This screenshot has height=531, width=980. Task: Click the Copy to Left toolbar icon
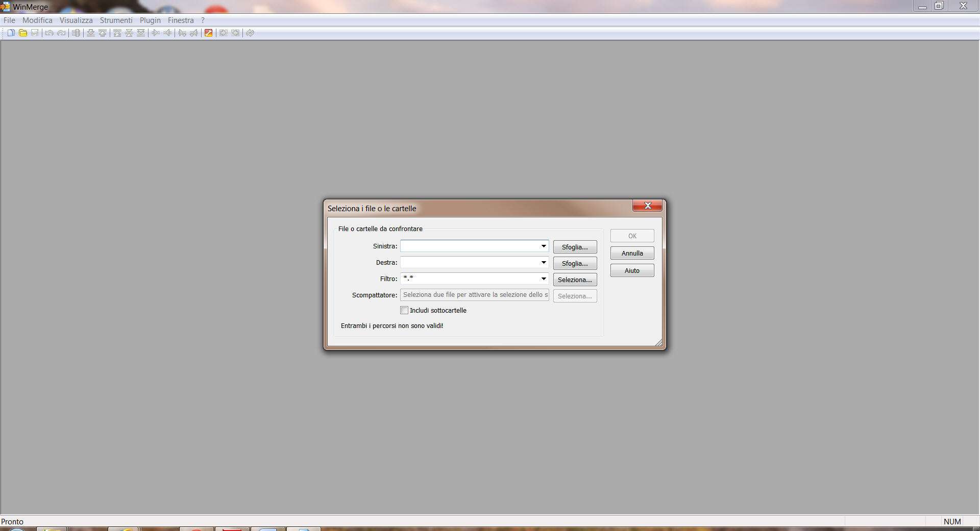point(167,33)
